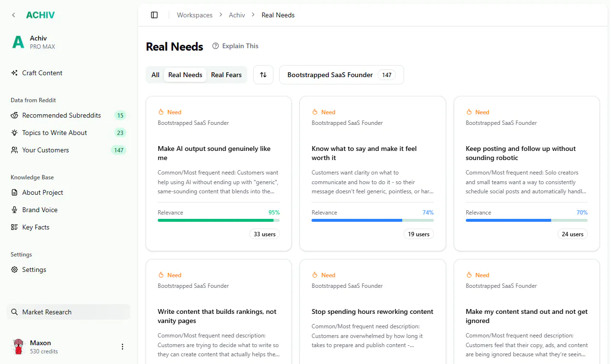
Task: Click the ACHIV logo text
Action: click(41, 15)
